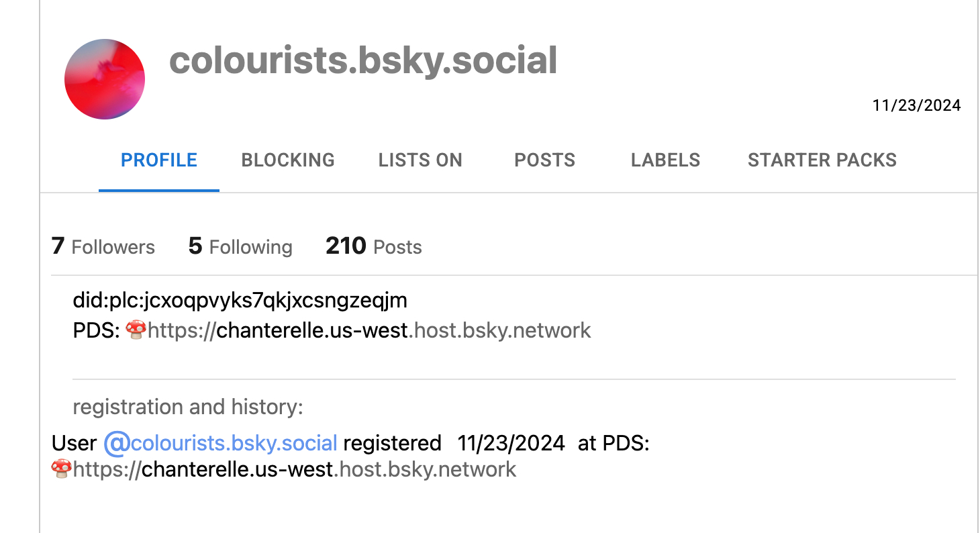Open the LABELS tab
Image resolution: width=980 pixels, height=533 pixels.
click(x=665, y=160)
